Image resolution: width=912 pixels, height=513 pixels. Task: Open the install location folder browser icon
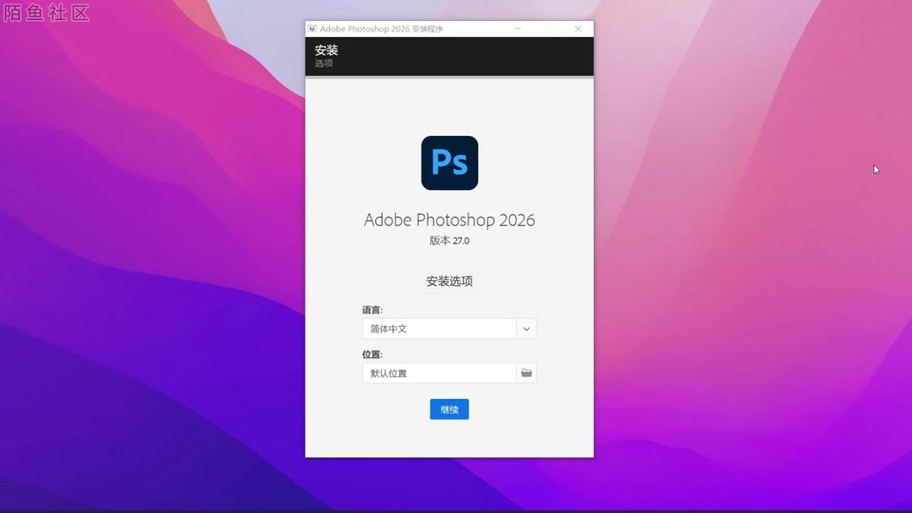click(x=526, y=373)
